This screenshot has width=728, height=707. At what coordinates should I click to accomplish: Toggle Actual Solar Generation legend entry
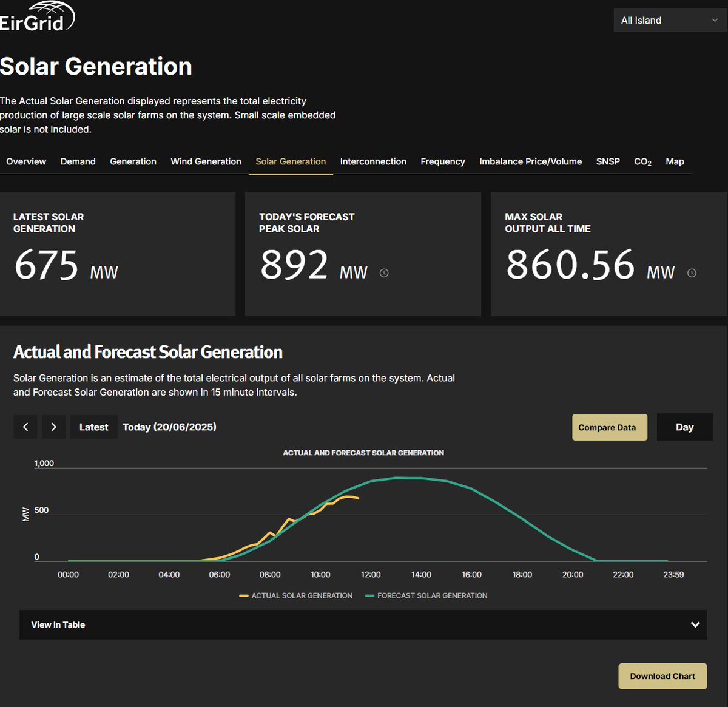click(x=296, y=595)
